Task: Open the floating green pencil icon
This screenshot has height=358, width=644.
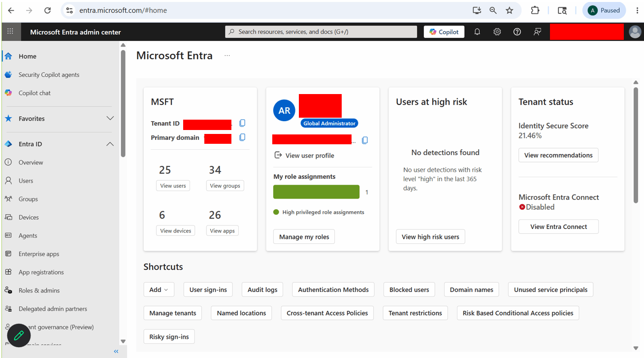Action: click(19, 335)
